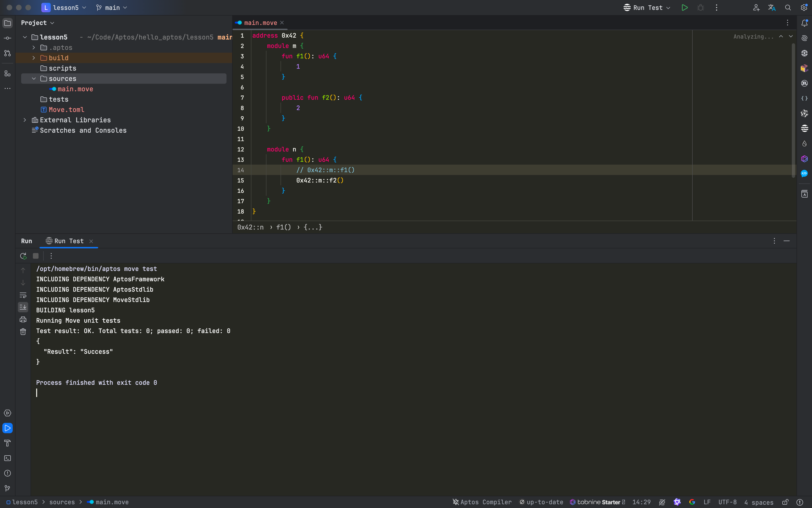
Task: Open IDE settings gear
Action: click(x=804, y=7)
